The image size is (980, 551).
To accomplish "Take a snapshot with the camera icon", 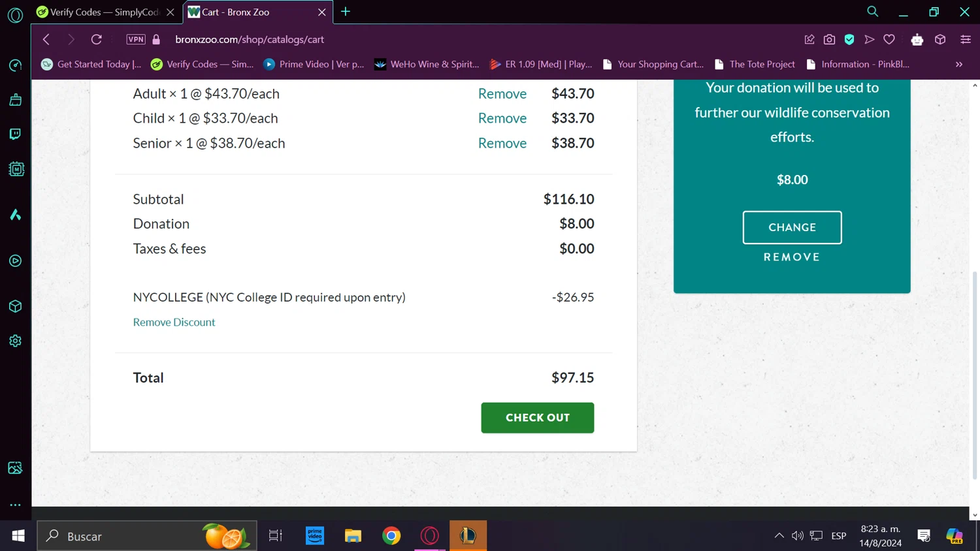I will [829, 40].
